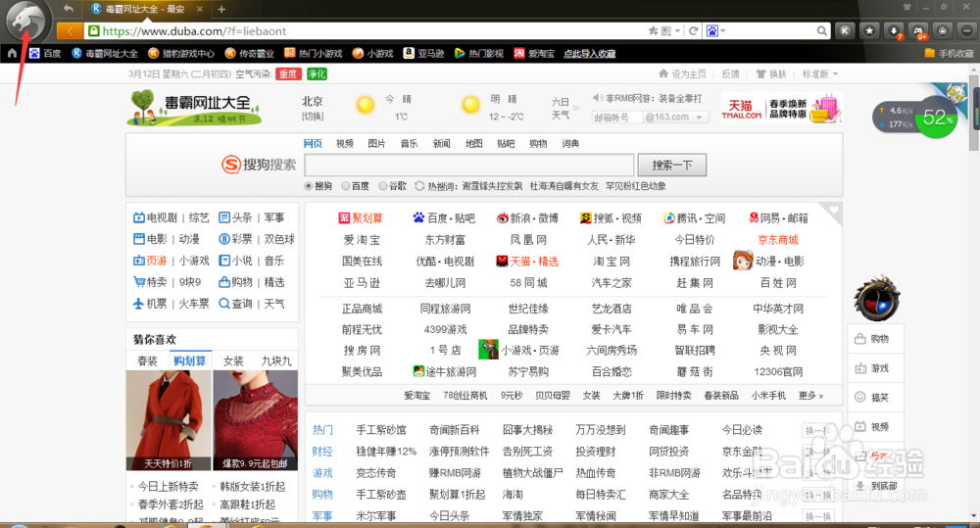The image size is (980, 528).
Task: Click the 换肤 skin shirt icon
Action: click(771, 73)
